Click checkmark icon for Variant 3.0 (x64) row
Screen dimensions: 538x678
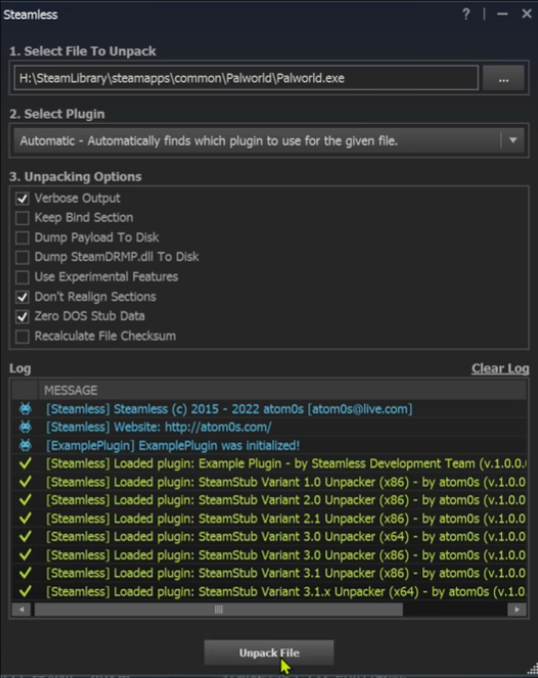click(26, 537)
